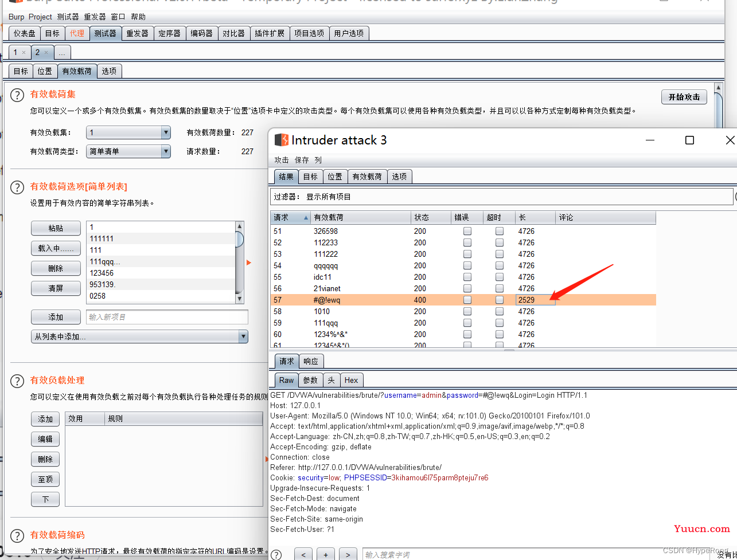Toggle 超时 checkbox for request 57
Image resolution: width=737 pixels, height=560 pixels.
500,300
